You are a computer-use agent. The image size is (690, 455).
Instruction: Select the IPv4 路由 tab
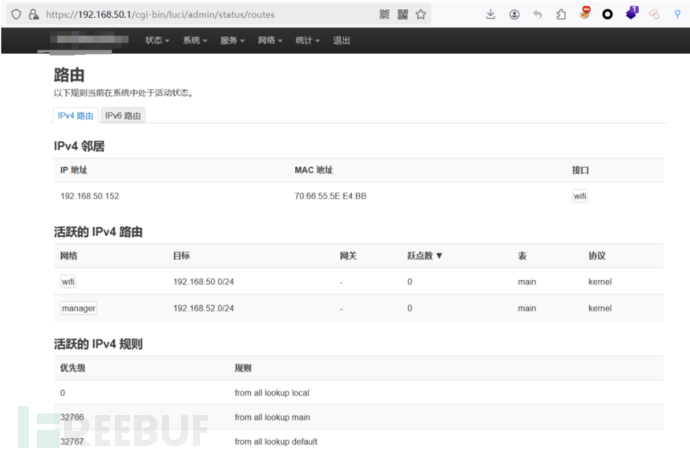point(75,116)
